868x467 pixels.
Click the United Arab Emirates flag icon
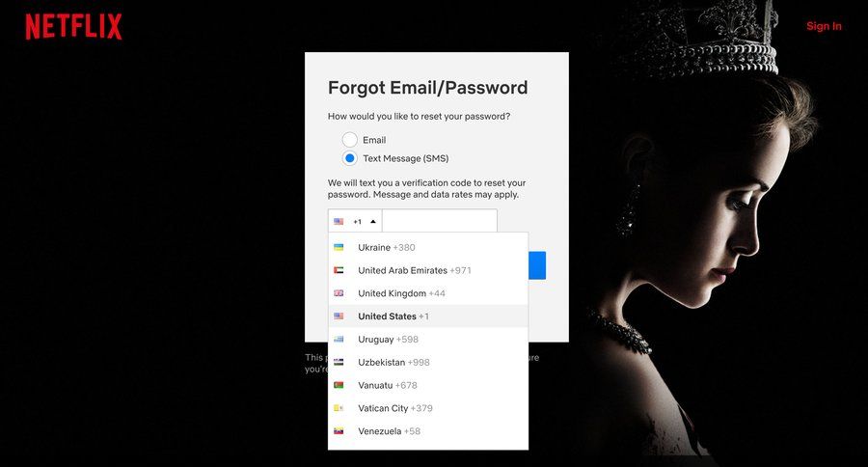[x=339, y=270]
